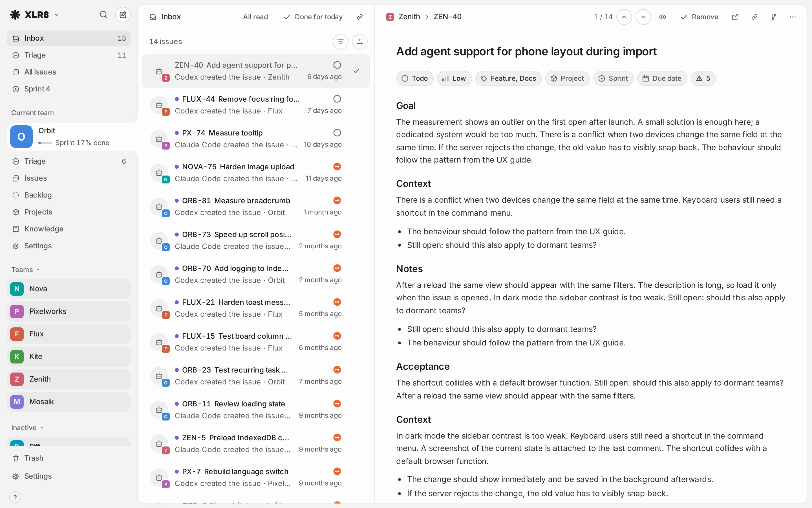This screenshot has width=812, height=508.
Task: Click the Orbit team avatar
Action: click(x=21, y=137)
